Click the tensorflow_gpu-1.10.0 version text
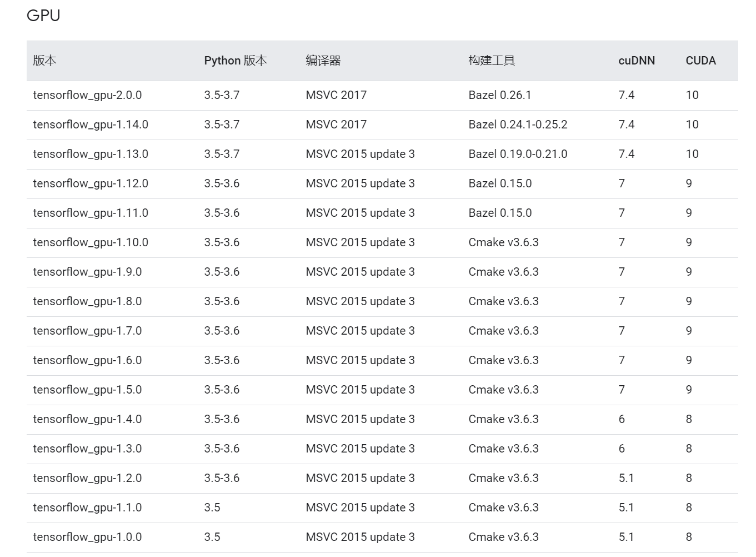Screen dimensions: 756x557 pos(91,242)
